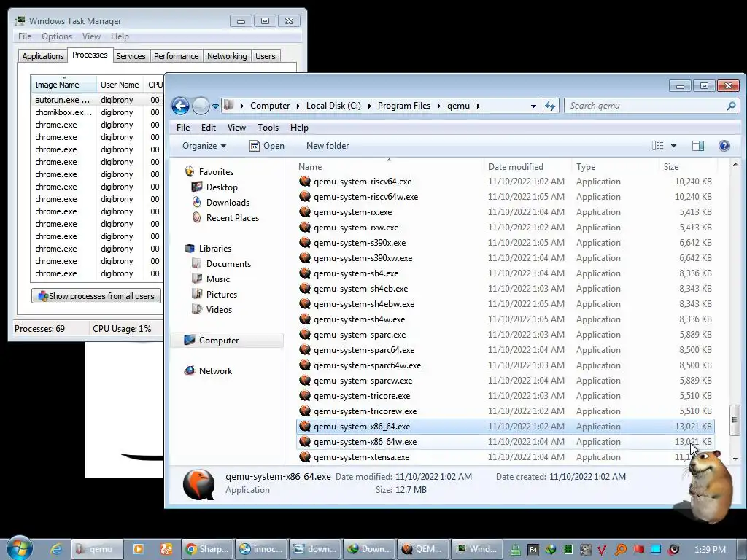The height and width of the screenshot is (560, 747).
Task: Open the recent locations dropdown beside nav arrows
Action: click(215, 106)
